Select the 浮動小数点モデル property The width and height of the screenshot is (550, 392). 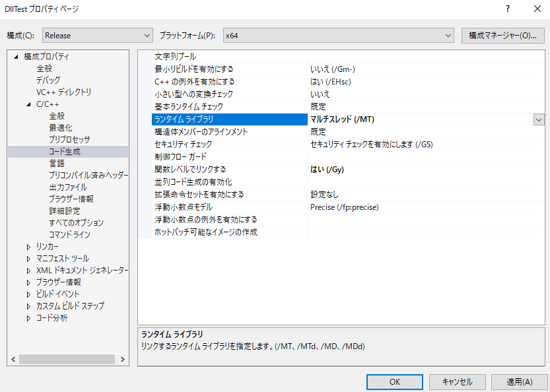(x=230, y=207)
